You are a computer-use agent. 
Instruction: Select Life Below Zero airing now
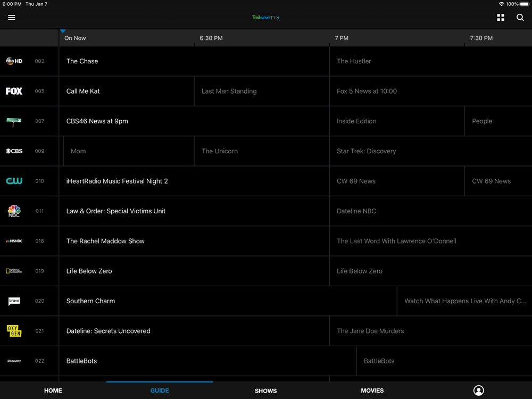[194, 271]
